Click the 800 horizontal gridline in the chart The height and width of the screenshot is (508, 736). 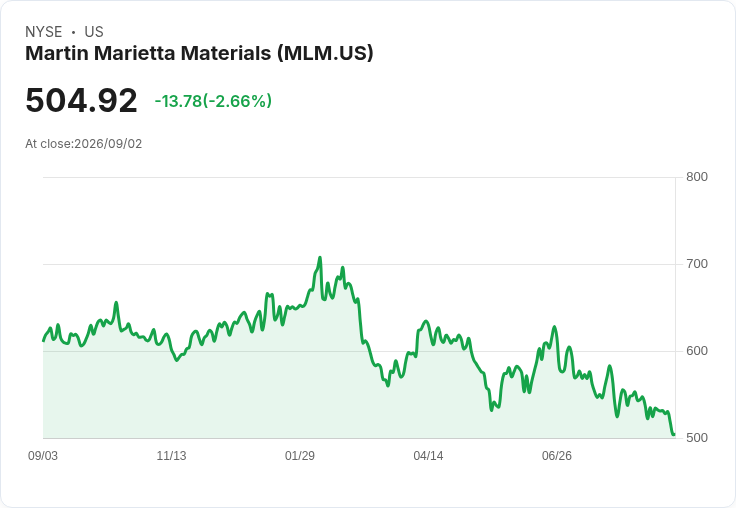[360, 177]
